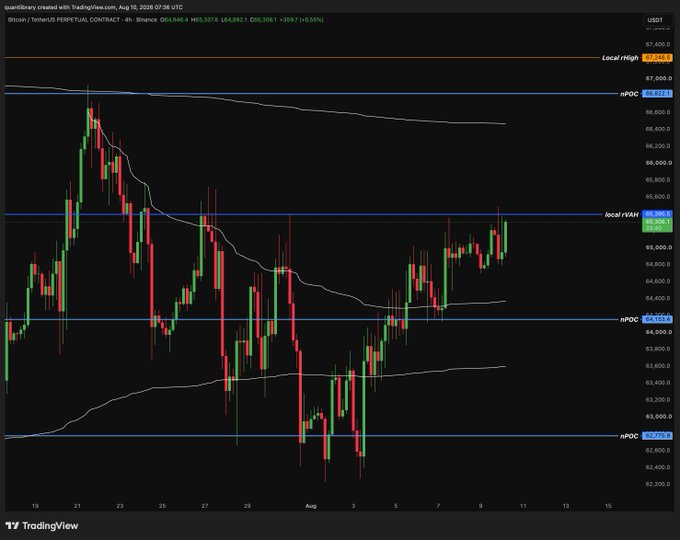Click the 65,600.0 price axis label
680x540 pixels.
click(x=658, y=197)
